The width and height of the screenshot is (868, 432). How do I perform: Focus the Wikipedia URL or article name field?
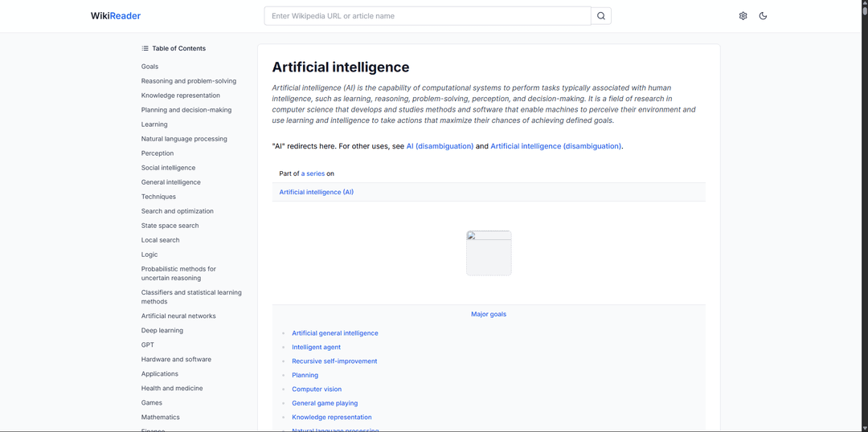[x=428, y=16]
